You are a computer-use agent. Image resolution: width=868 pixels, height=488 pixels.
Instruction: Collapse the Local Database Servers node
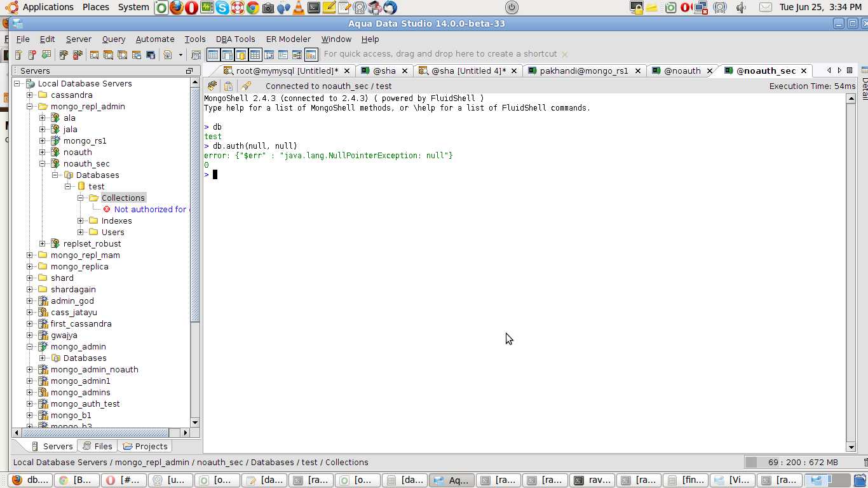17,83
